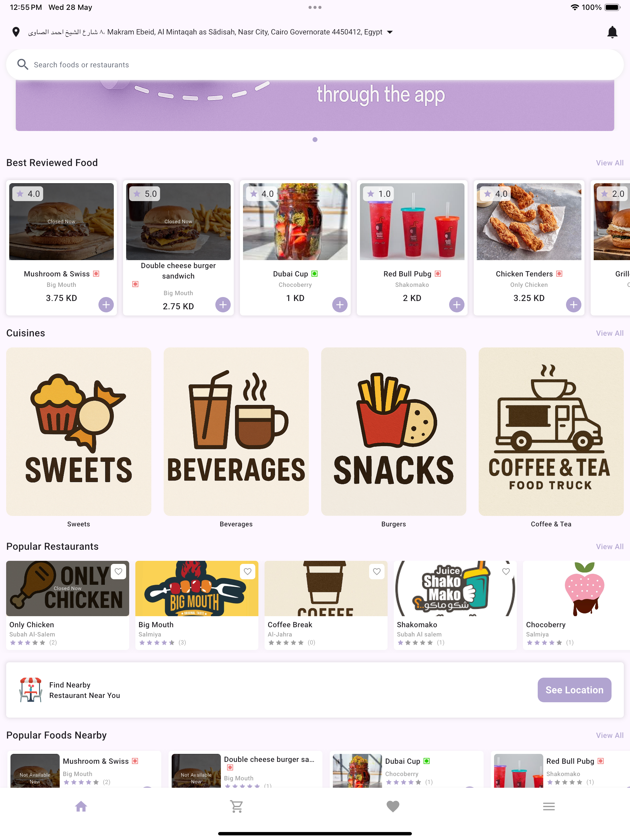Screen dimensions: 630x840
Task: View all Cuisines
Action: (609, 333)
